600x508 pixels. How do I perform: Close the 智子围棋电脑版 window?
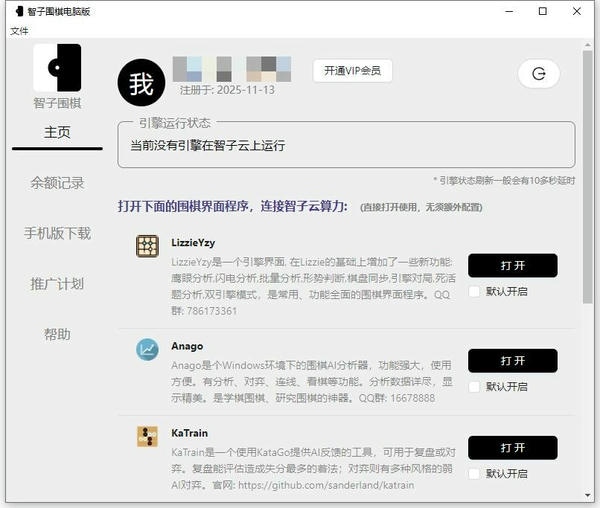pos(577,11)
